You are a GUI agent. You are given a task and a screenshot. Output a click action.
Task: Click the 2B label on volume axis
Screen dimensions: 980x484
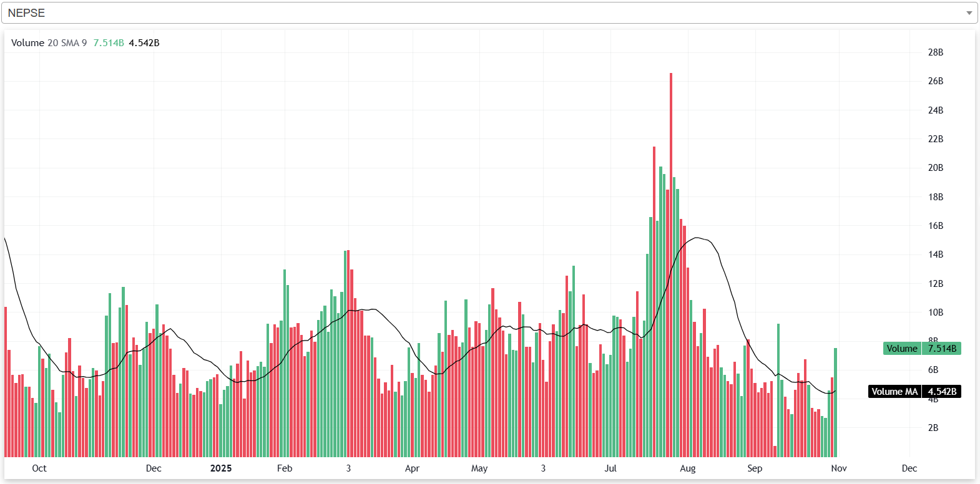[933, 428]
